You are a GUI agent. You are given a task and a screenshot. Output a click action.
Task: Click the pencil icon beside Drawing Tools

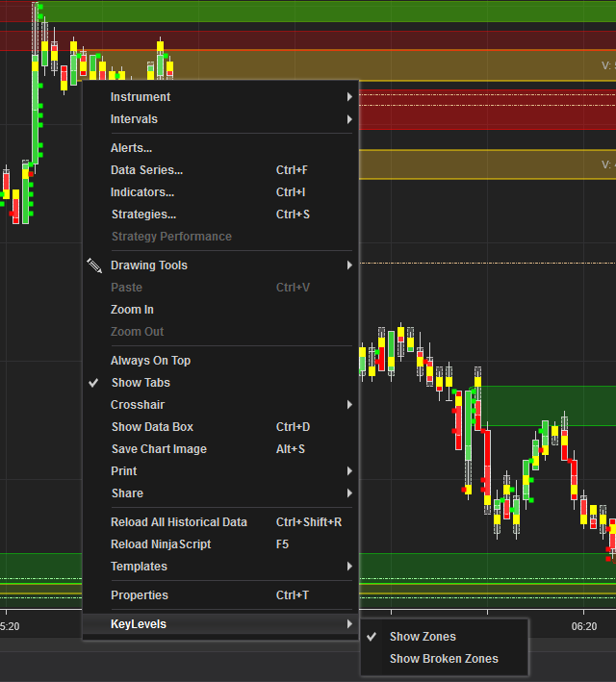[93, 265]
